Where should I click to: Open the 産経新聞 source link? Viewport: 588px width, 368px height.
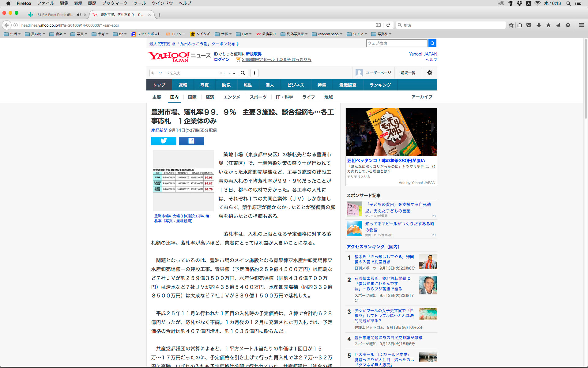click(x=159, y=130)
